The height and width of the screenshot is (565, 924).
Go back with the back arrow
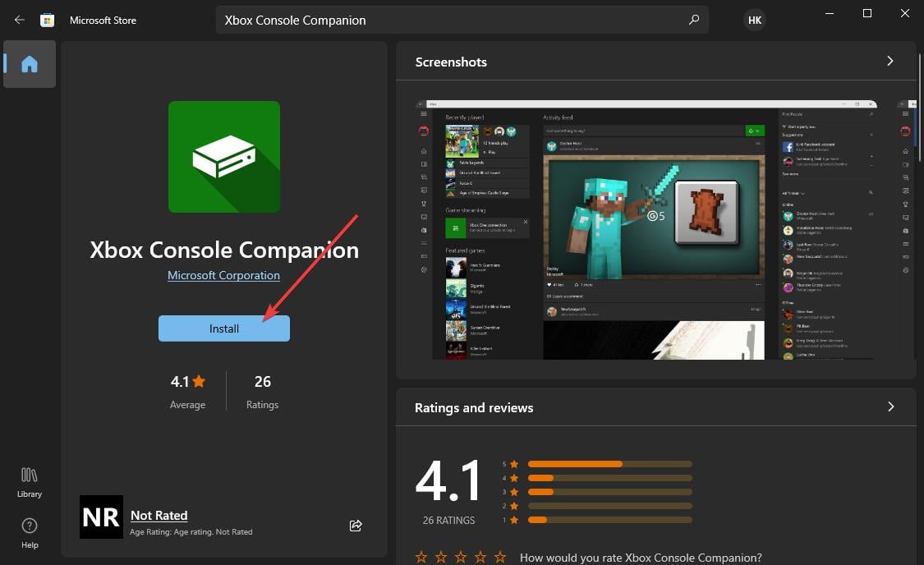tap(20, 20)
